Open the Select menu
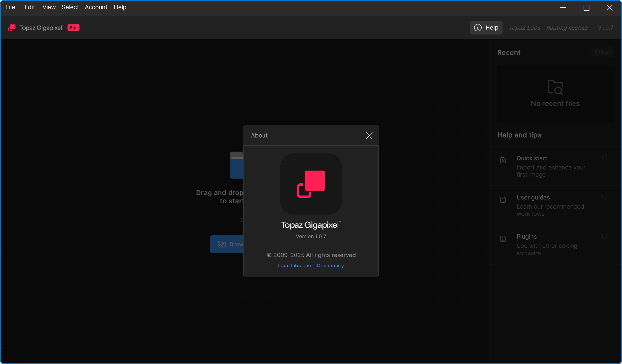Viewport: 622px width, 364px height. pos(70,7)
